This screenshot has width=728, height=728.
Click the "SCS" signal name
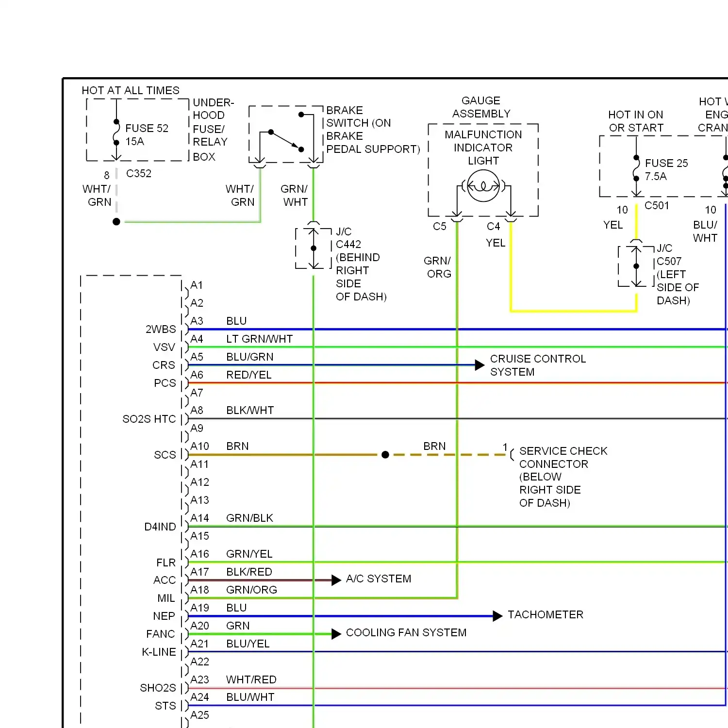pyautogui.click(x=165, y=455)
